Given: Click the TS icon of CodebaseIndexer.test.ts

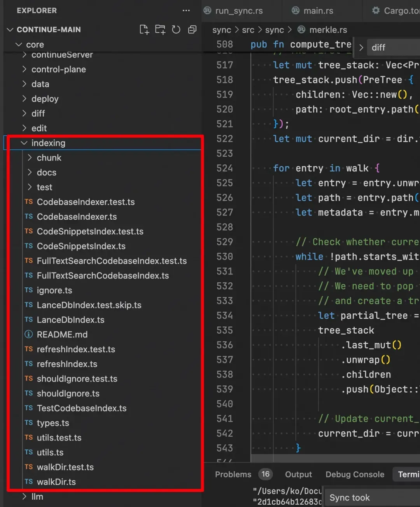Looking at the screenshot, I should [29, 202].
